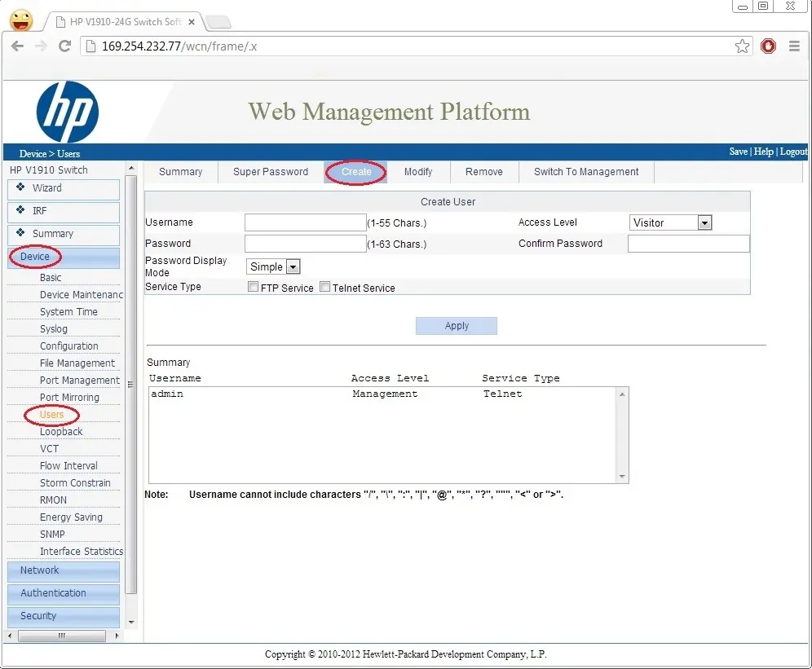The image size is (812, 669).
Task: Click the sidebar Summary diamond icon
Action: click(20, 232)
